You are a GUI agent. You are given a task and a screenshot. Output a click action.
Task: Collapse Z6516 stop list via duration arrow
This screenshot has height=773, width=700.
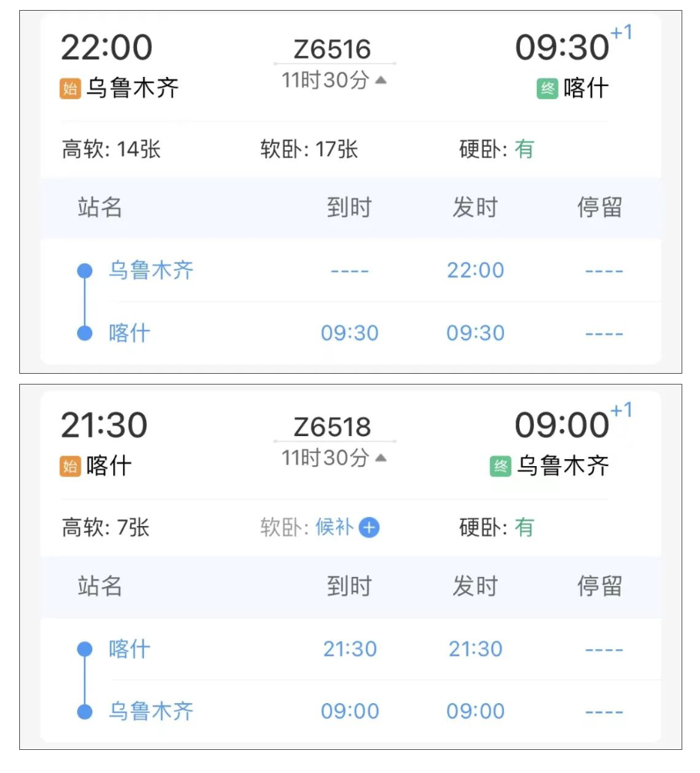tap(381, 80)
